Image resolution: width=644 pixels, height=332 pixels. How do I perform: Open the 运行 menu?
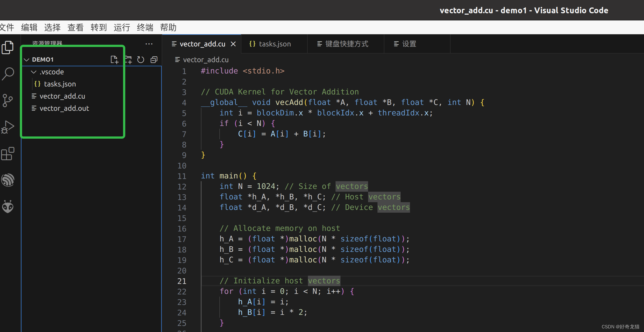click(122, 27)
